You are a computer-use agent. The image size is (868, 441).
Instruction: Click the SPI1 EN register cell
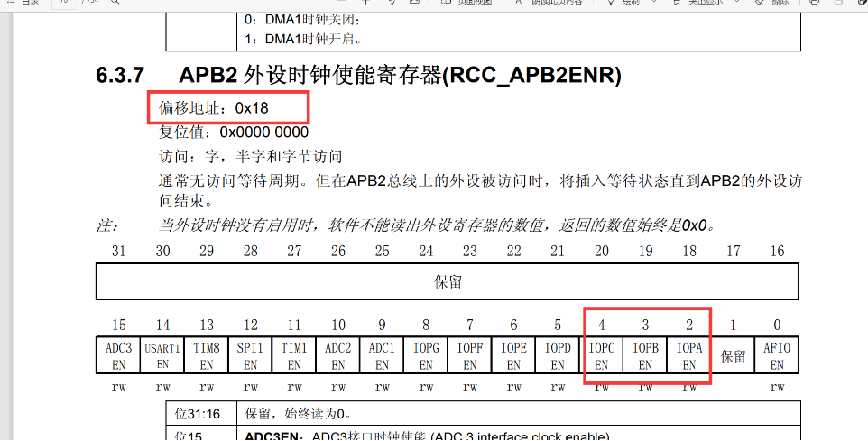[250, 356]
